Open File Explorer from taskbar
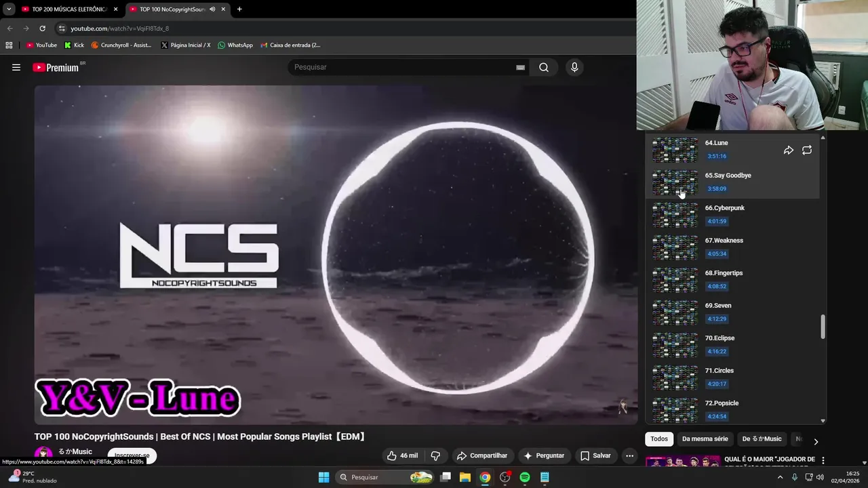 pos(465,477)
